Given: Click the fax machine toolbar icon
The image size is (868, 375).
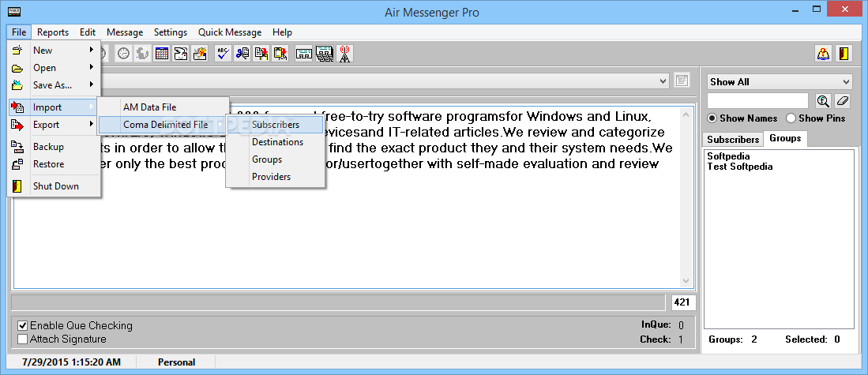Looking at the screenshot, I should coord(180,54).
